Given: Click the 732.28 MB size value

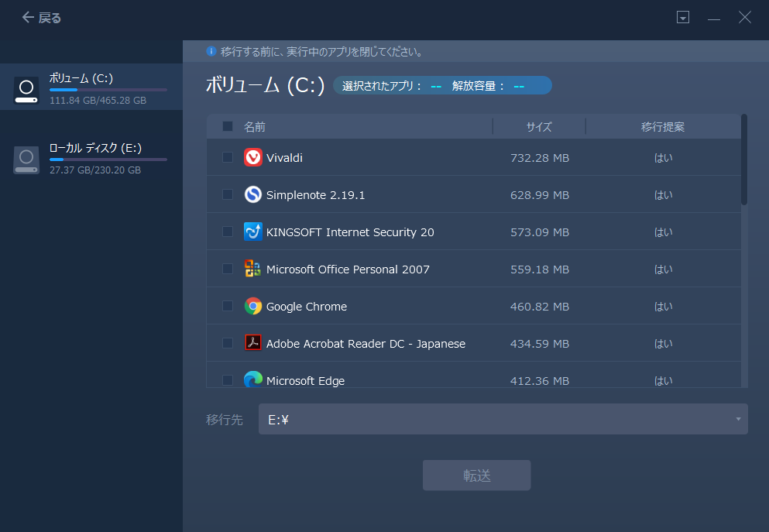Looking at the screenshot, I should [540, 158].
